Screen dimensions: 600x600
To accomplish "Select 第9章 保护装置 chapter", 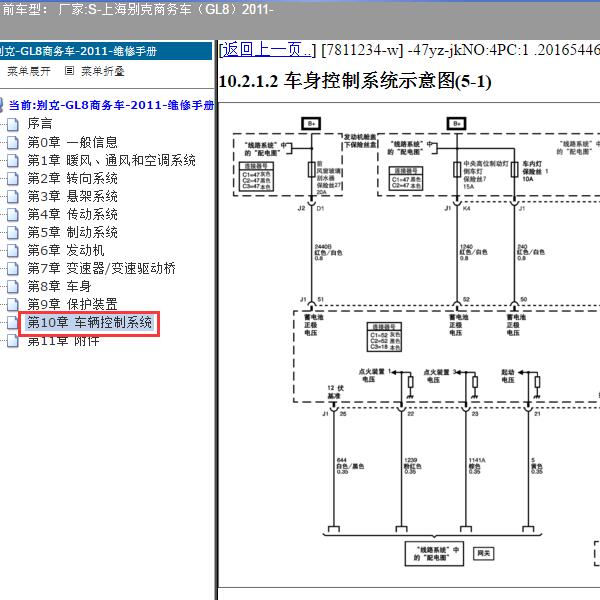I will point(72,304).
